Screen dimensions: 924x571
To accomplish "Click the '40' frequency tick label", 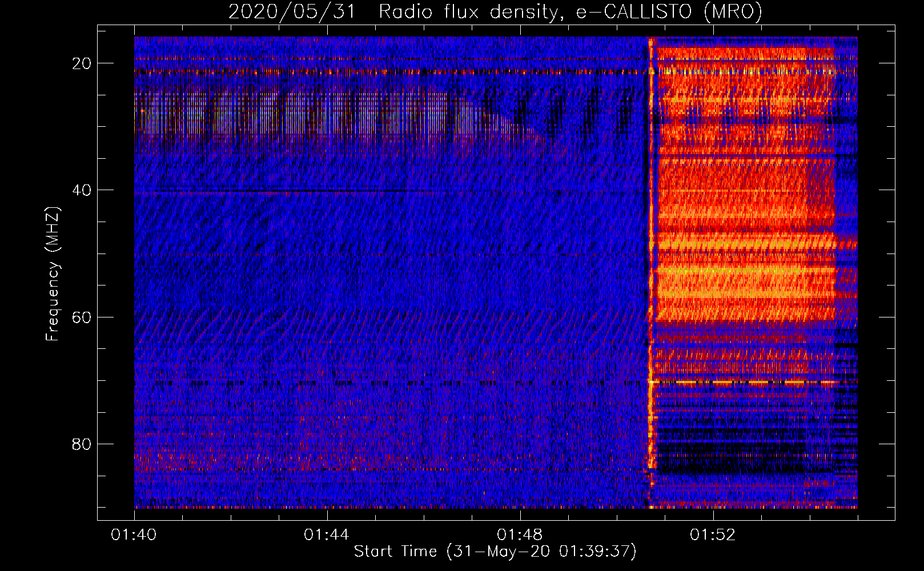I will [x=82, y=190].
